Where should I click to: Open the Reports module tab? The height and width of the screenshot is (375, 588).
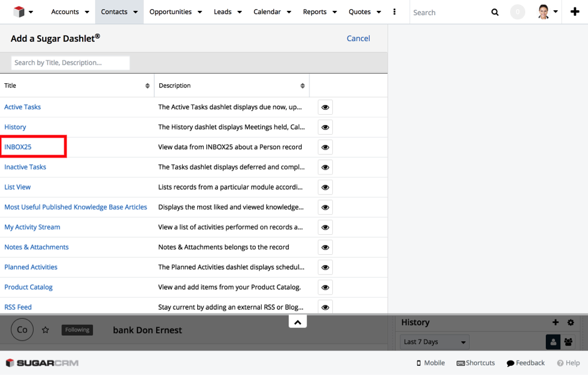coord(315,12)
